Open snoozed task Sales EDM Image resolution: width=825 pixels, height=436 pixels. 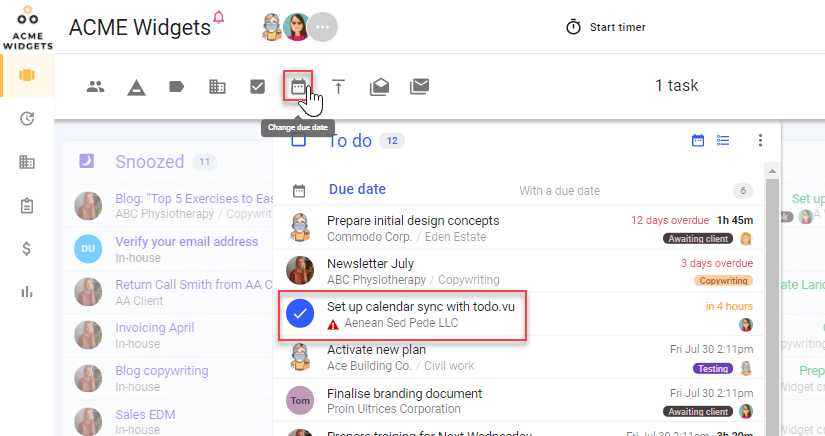tap(145, 414)
